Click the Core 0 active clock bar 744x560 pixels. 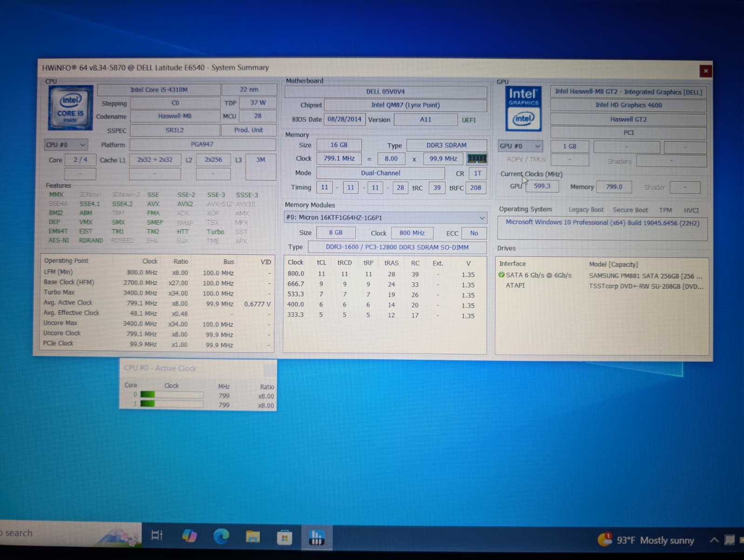(x=172, y=395)
